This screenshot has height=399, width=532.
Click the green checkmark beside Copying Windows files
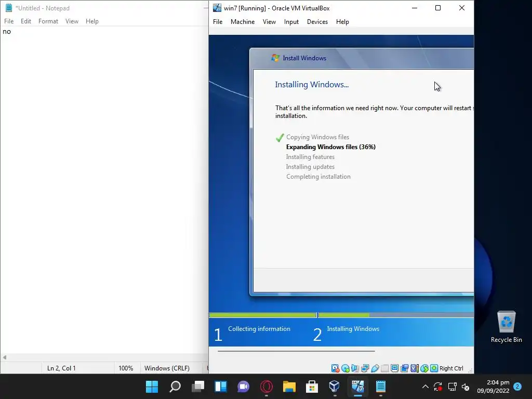[x=280, y=137]
